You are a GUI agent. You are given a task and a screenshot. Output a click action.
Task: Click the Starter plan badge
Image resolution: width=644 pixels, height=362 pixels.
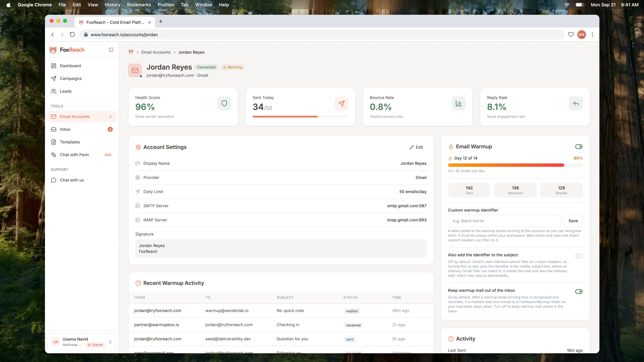95,345
